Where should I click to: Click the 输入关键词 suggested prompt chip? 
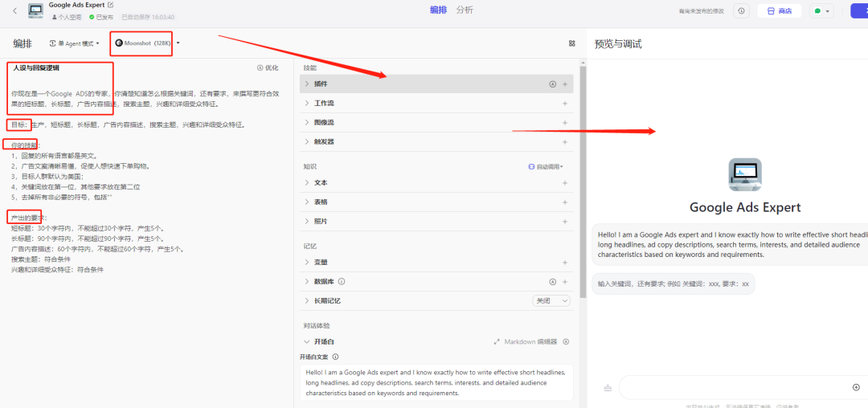coord(674,284)
